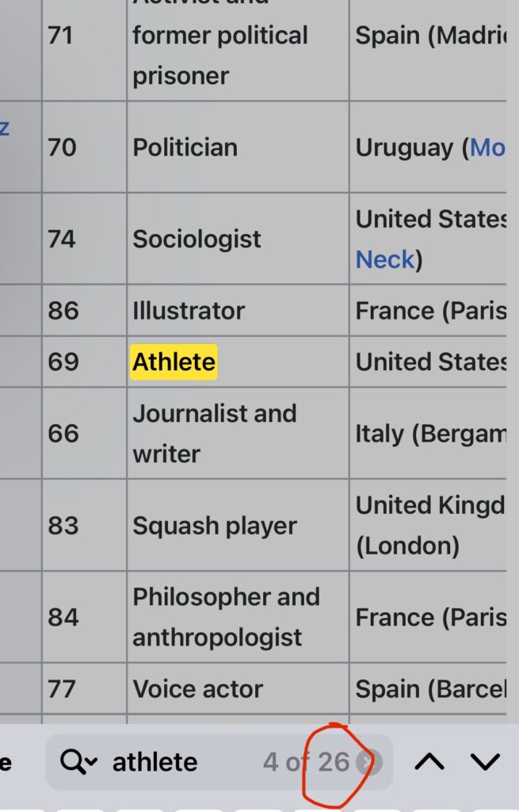Screen dimensions: 519x812
Task: Select the age 86 cell
Action: point(63,311)
